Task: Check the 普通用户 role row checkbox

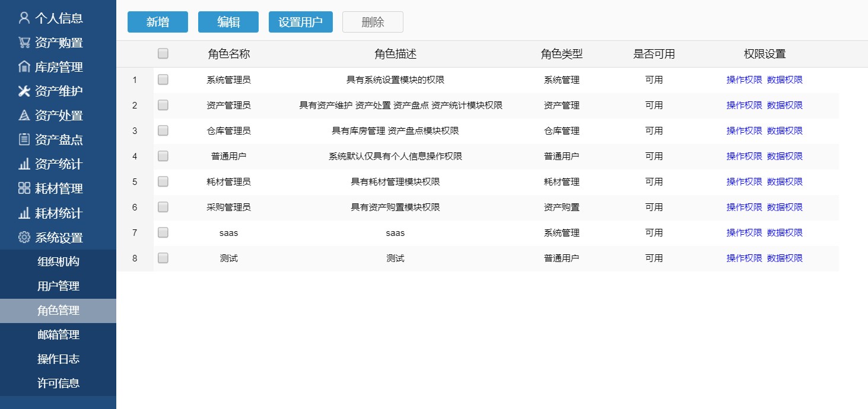Action: 163,156
